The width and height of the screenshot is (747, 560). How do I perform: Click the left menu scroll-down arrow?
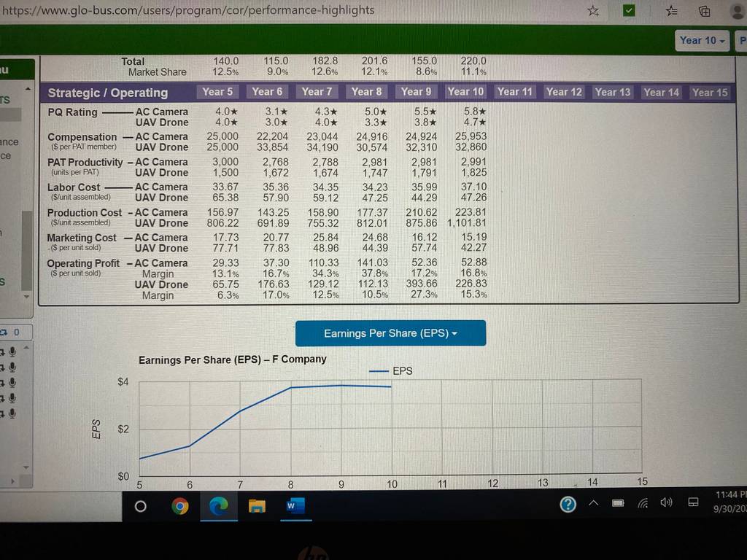[x=27, y=296]
